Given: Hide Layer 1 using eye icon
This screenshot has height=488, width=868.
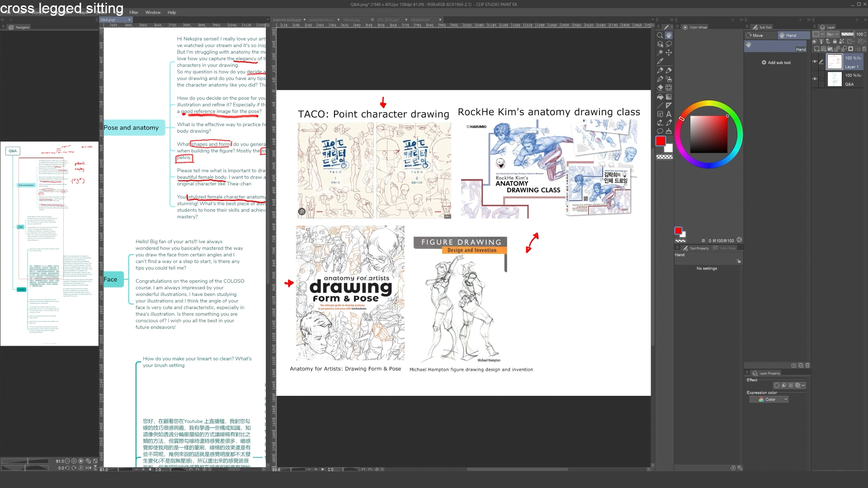Looking at the screenshot, I should [815, 62].
